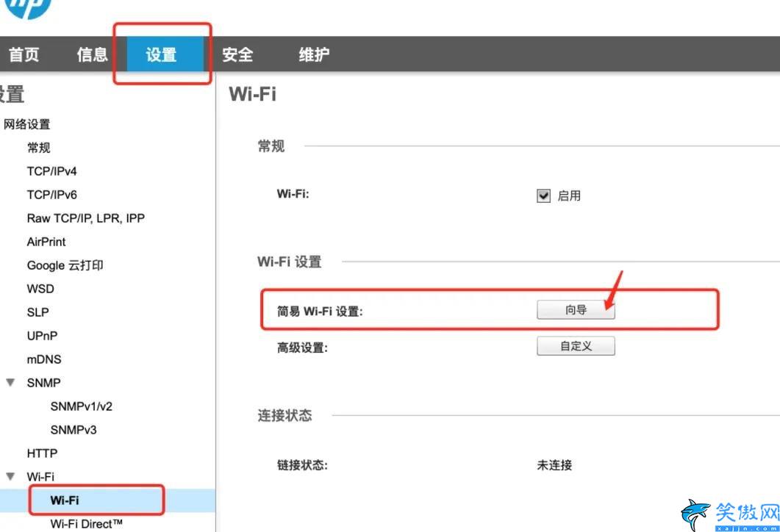Open TCP/IPv4 settings

click(51, 171)
